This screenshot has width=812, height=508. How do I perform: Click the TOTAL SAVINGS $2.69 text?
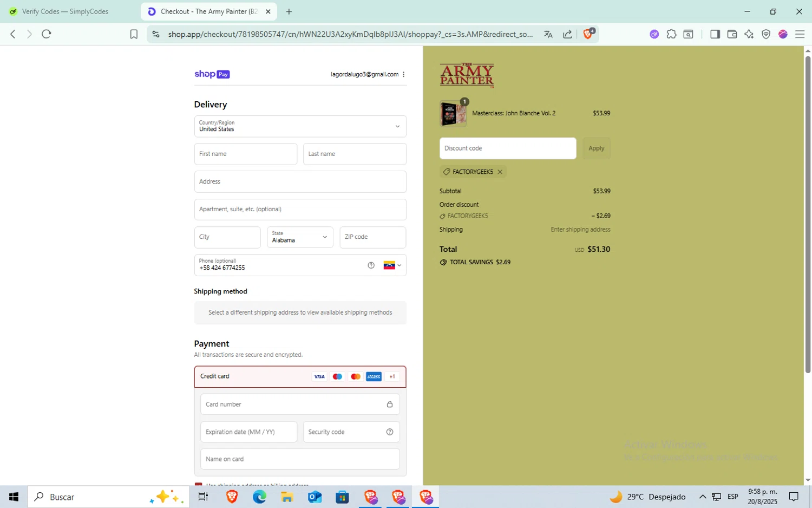coord(480,262)
